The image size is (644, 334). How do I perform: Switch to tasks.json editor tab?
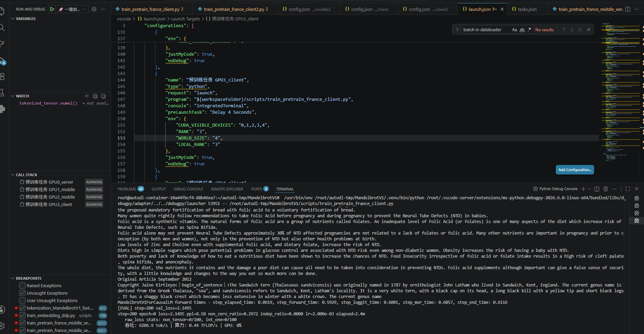click(x=527, y=9)
